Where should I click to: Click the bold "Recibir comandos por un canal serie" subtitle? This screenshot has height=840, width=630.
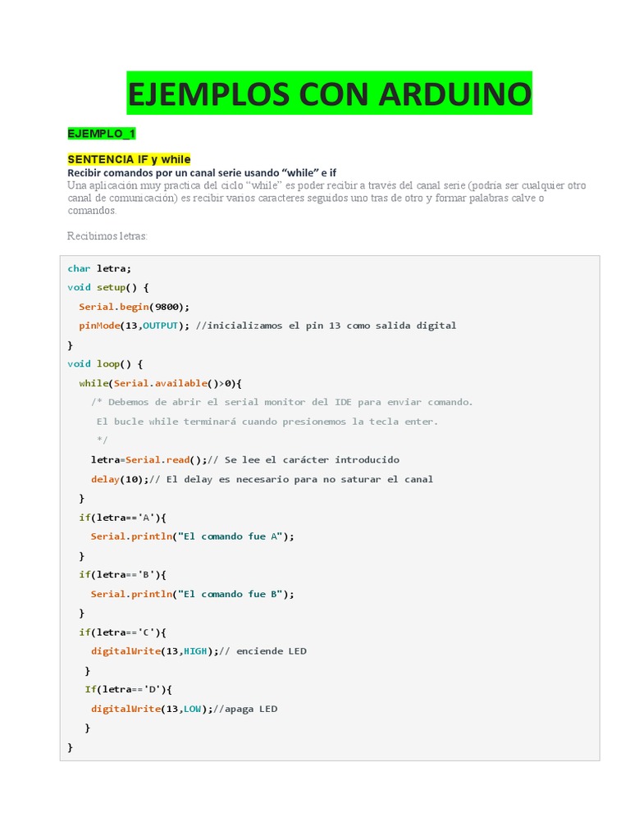[201, 172]
